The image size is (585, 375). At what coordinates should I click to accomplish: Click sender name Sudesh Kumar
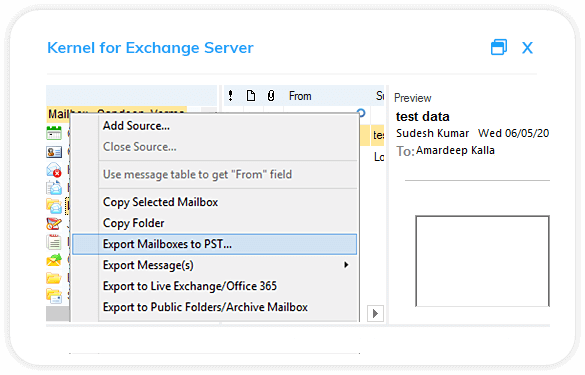(432, 133)
